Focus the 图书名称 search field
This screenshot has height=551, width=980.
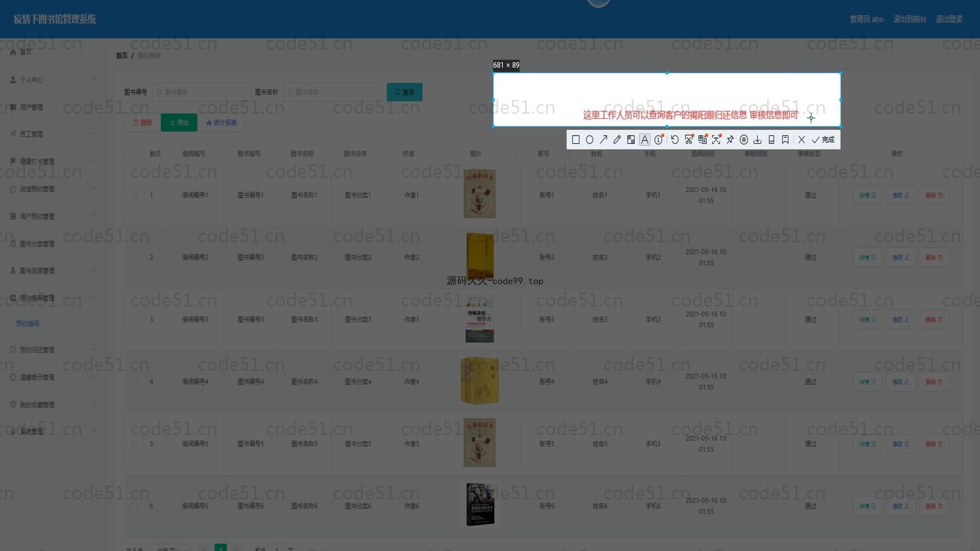coord(332,92)
